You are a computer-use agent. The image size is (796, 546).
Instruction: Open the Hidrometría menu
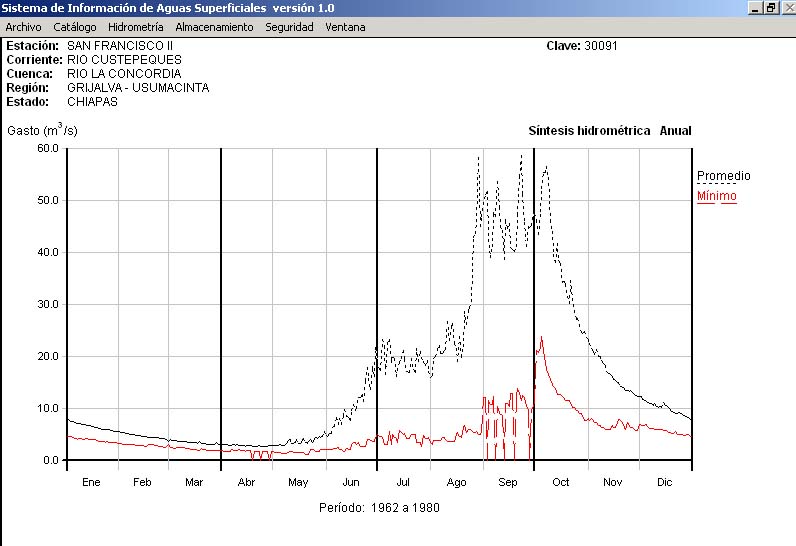click(135, 27)
